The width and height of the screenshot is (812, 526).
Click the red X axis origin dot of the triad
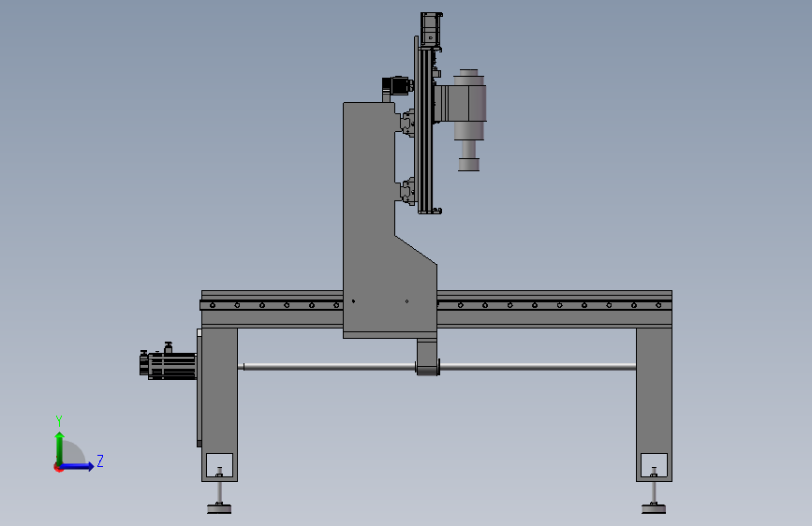click(57, 468)
